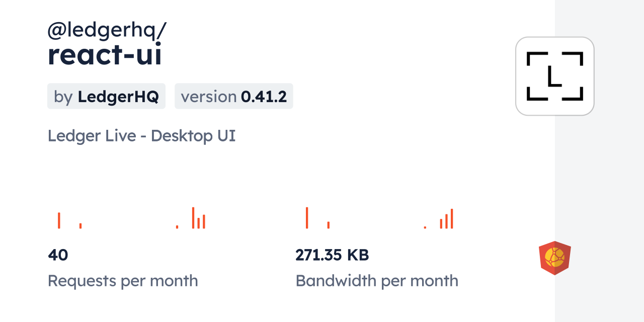Select the "Bandwidth per month" label
The image size is (644, 322).
tap(377, 281)
